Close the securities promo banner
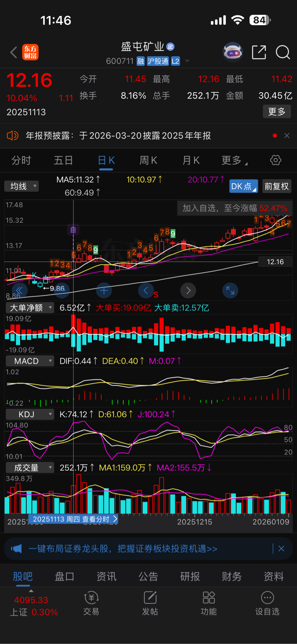The height and width of the screenshot is (644, 297). 281,548
